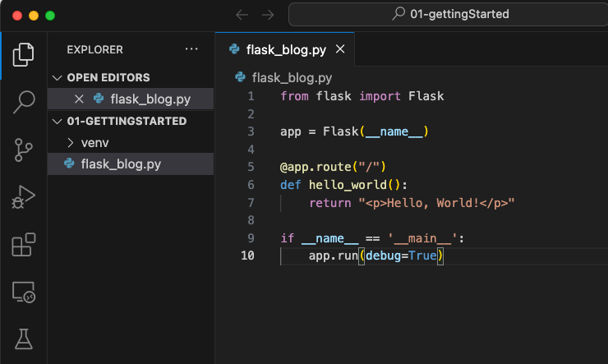
Task: Open the 01-gettingStarted command center search
Action: click(x=449, y=14)
